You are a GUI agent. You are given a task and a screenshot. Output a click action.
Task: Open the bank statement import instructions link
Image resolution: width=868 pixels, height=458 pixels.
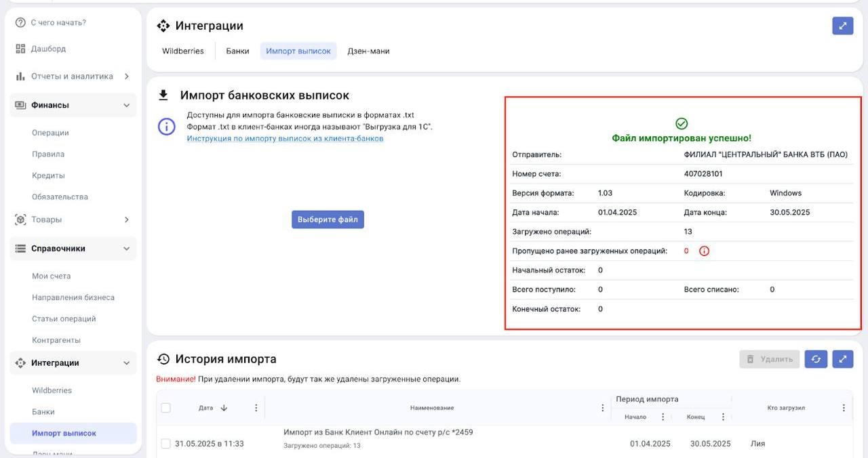point(285,139)
